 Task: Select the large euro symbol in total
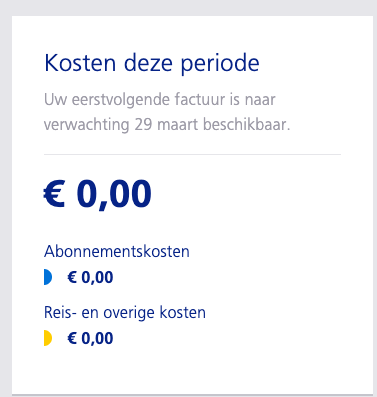[54, 194]
